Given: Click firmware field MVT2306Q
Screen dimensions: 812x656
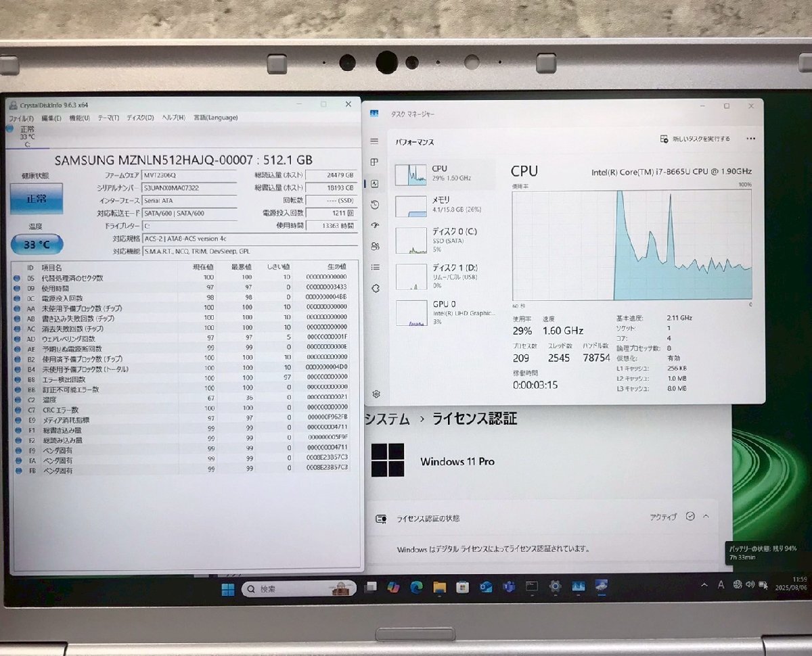Looking at the screenshot, I should 189,174.
